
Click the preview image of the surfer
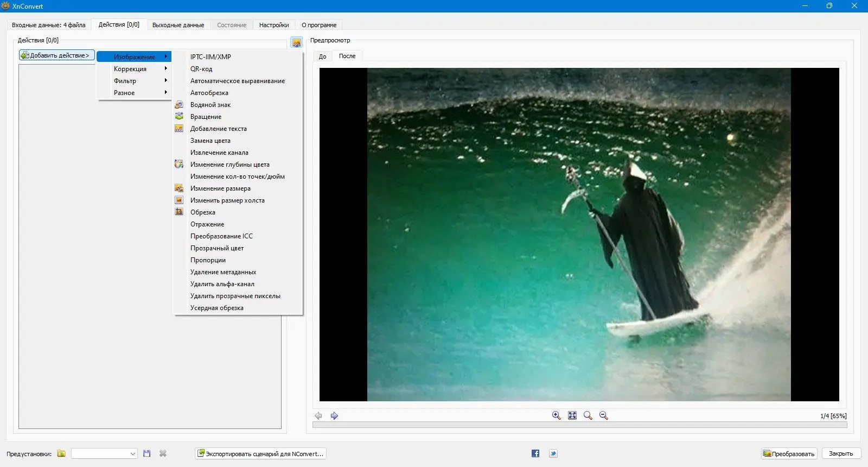(579, 235)
